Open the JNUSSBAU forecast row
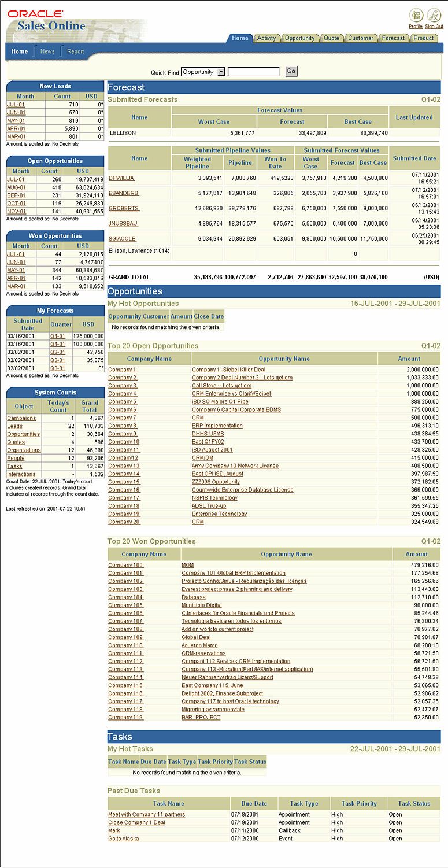This screenshot has width=448, height=868. 123,223
